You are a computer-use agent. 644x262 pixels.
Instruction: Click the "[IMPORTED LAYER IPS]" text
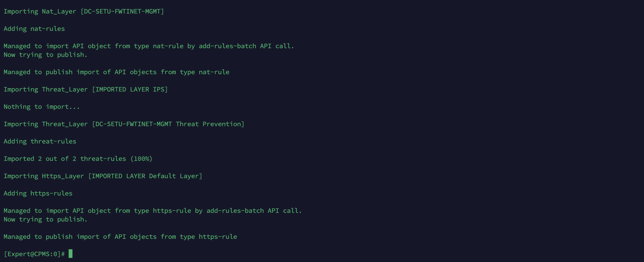[x=130, y=89]
